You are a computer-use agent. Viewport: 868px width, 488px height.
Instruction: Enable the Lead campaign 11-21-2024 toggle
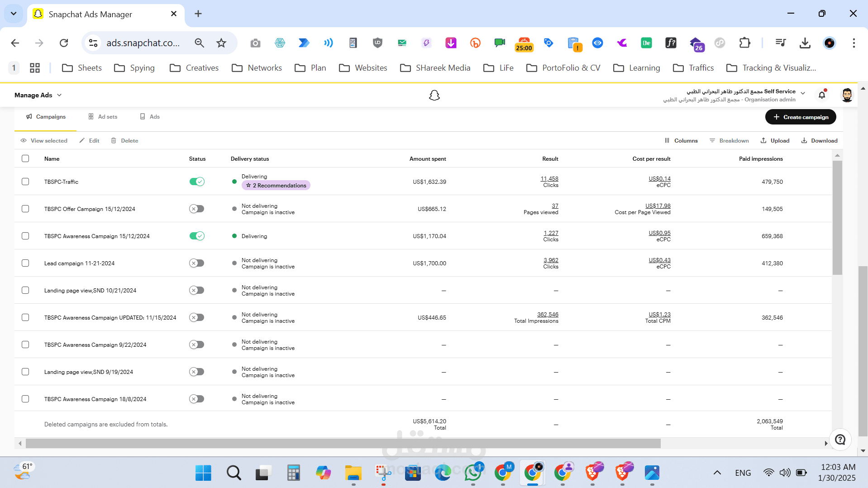point(197,263)
